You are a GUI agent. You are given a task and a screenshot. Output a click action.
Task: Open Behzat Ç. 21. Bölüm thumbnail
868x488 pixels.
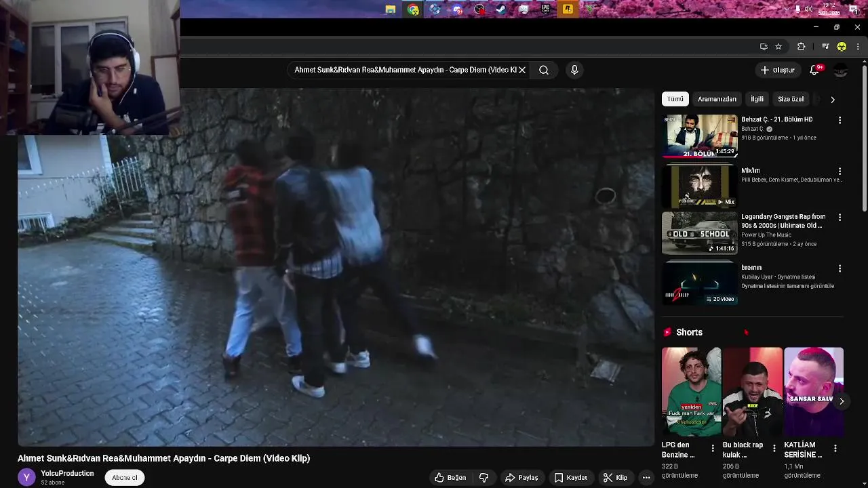click(x=699, y=136)
